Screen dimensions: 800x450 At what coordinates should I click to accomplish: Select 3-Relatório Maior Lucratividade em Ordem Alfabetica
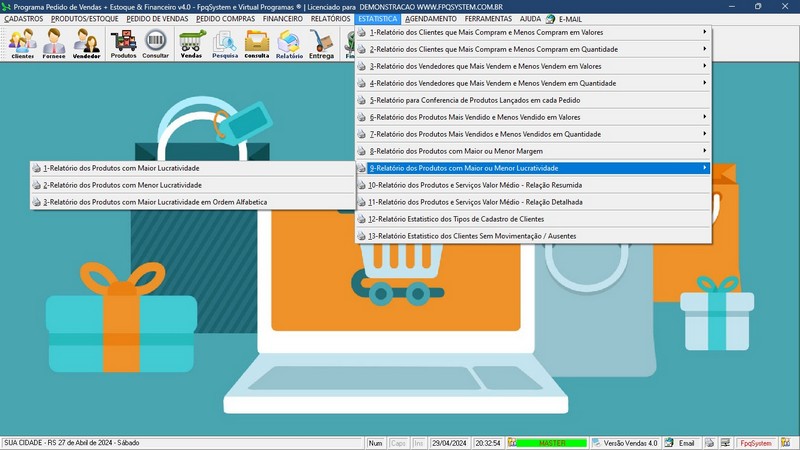coord(193,202)
